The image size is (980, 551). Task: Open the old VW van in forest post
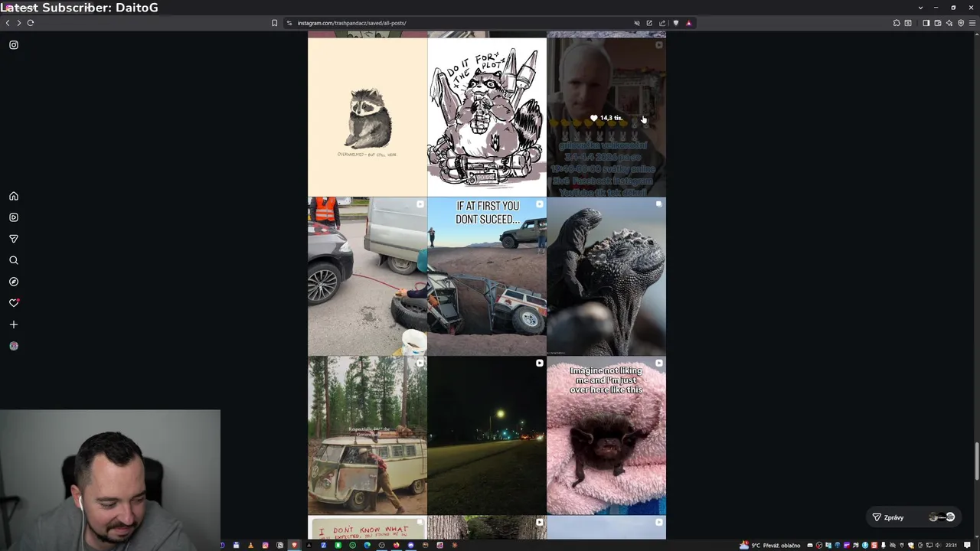tap(367, 435)
